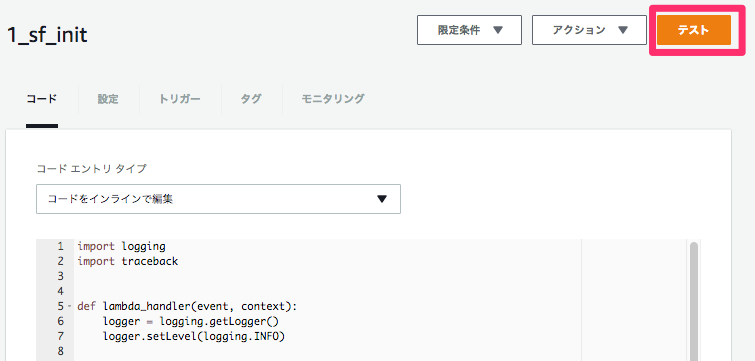Click the 'logger = logging.getLogger()' line
Image resolution: width=755 pixels, height=361 pixels.
[191, 322]
